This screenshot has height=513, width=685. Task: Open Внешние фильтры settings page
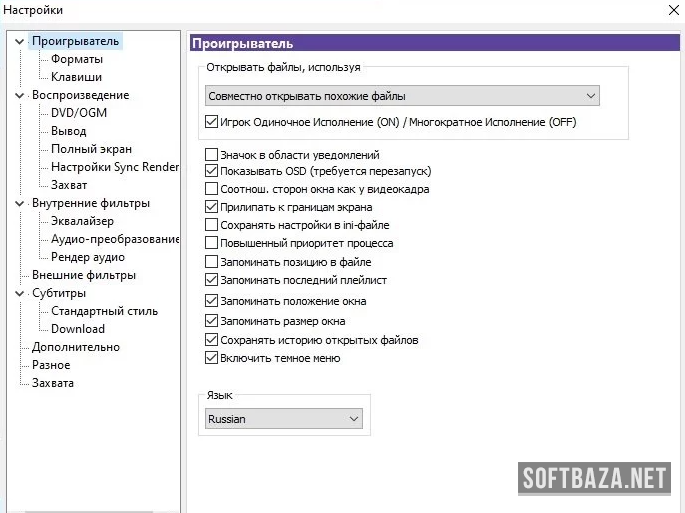83,275
